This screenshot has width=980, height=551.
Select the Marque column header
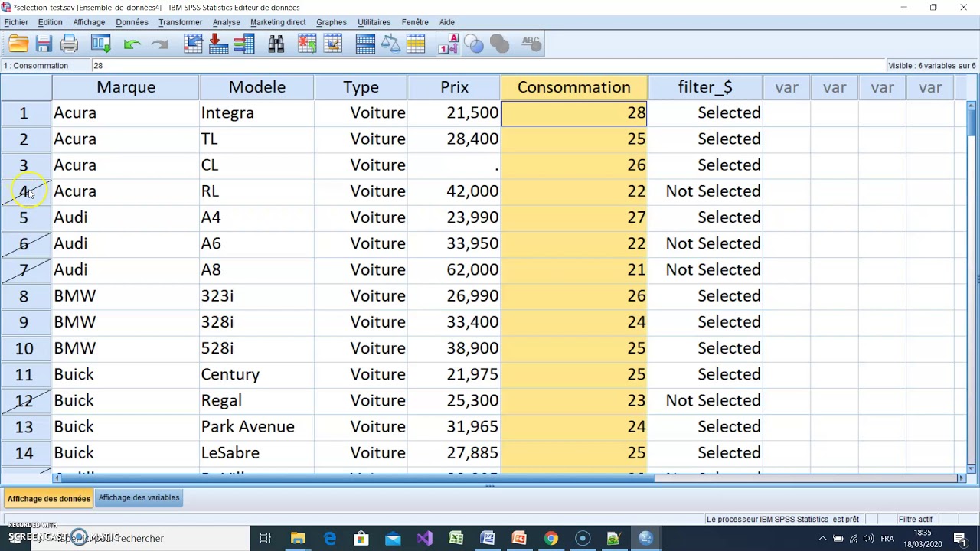(126, 87)
